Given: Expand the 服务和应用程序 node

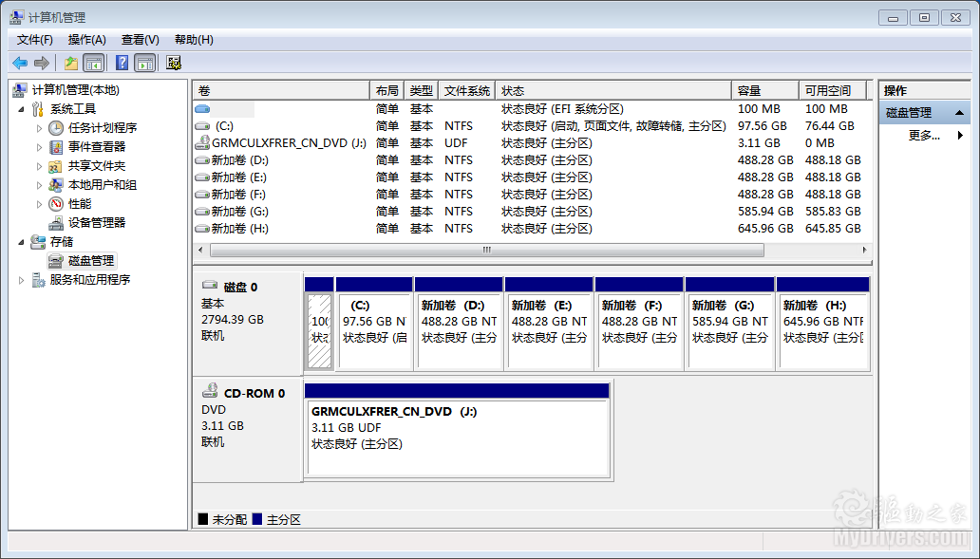Looking at the screenshot, I should click(x=21, y=280).
